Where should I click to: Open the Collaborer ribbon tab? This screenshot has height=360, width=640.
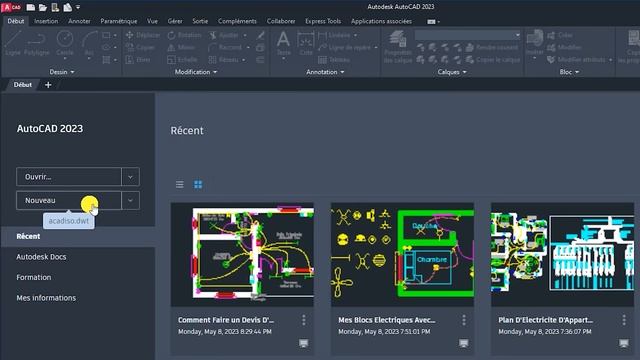281,21
